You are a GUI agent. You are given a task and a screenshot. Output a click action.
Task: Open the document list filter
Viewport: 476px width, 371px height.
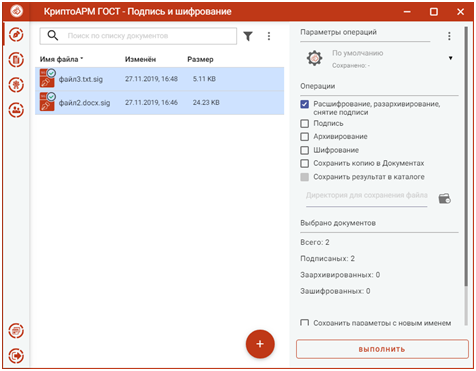coord(248,36)
